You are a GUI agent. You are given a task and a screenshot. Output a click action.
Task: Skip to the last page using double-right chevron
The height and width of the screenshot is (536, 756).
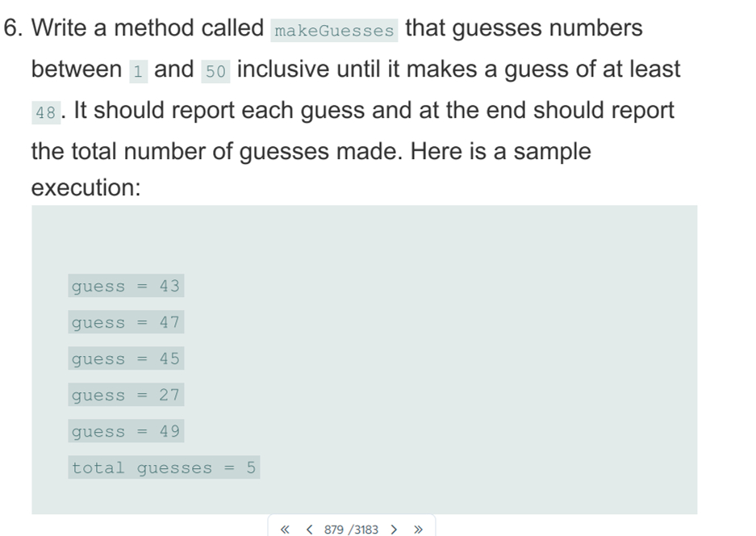coord(420,529)
